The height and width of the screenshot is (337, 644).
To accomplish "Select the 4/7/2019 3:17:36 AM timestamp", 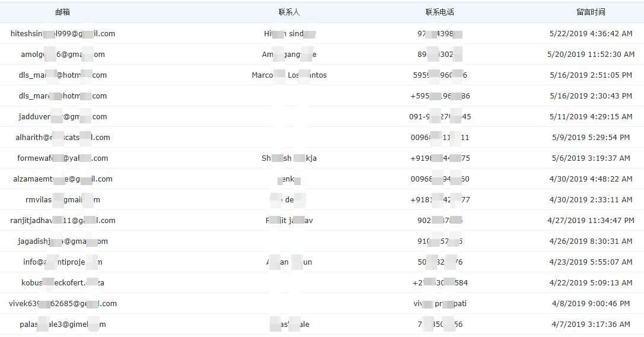I will (591, 325).
